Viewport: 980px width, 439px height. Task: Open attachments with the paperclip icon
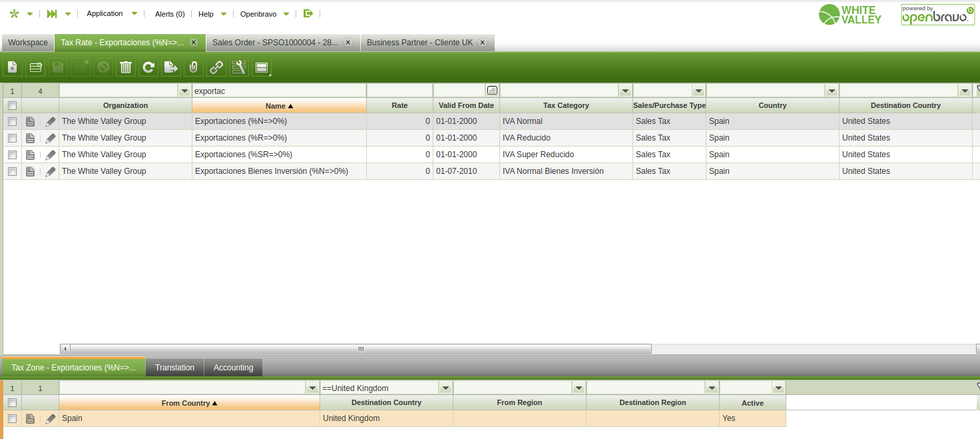coord(194,67)
